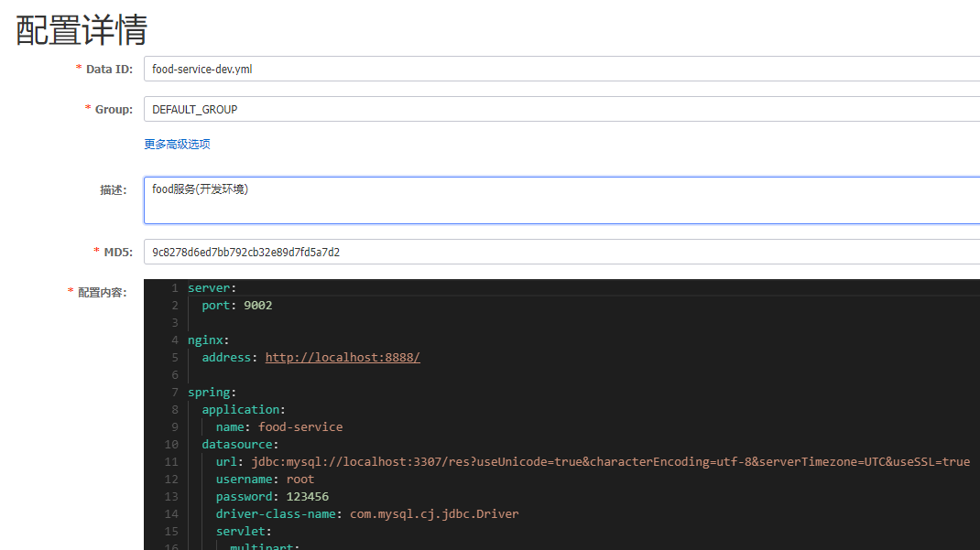Click the 'application:' key in editor

tap(244, 410)
